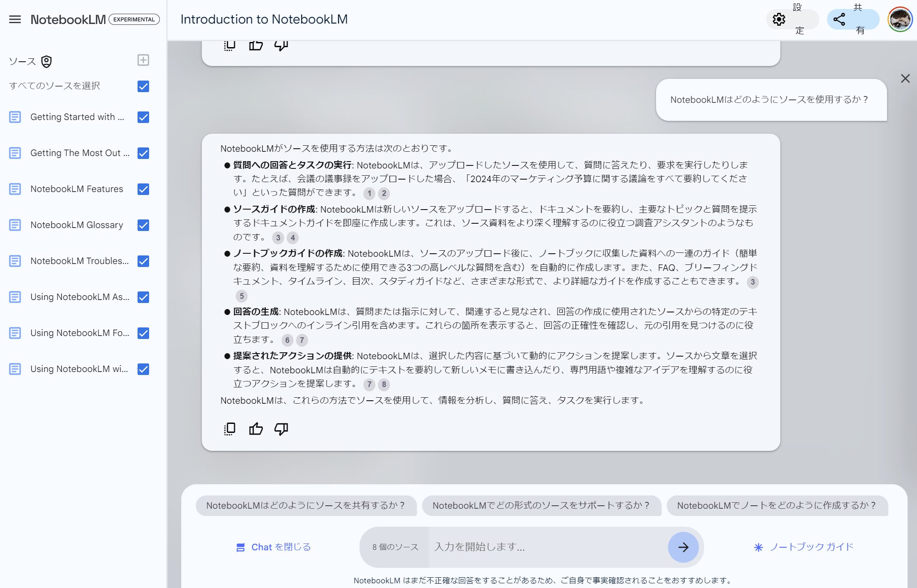Click the user question bubble about sources
This screenshot has width=917, height=588.
coord(771,100)
